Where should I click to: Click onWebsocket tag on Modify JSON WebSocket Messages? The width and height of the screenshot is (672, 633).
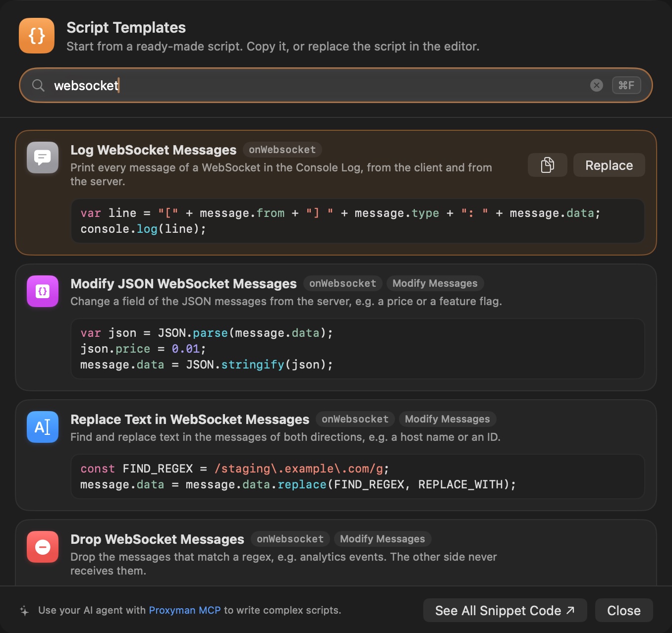[x=342, y=283]
